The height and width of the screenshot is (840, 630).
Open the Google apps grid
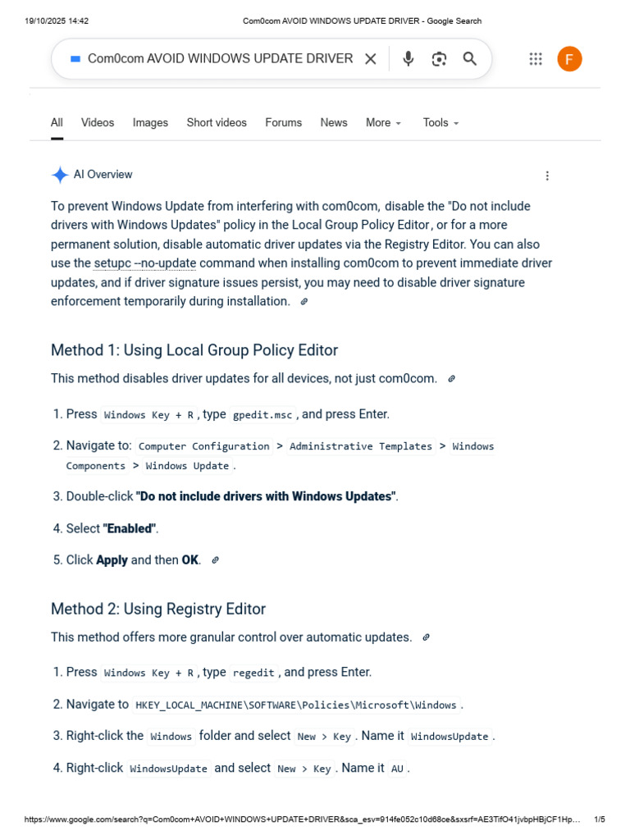click(x=536, y=59)
